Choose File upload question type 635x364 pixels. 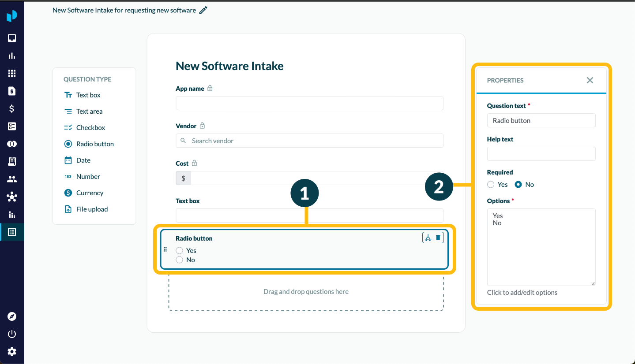point(92,209)
